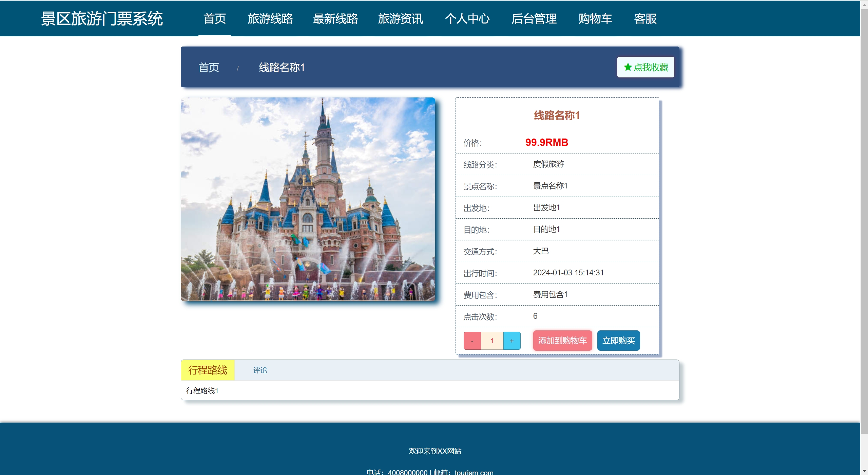Open 旅游线路 in the navigation bar
The image size is (868, 475).
tap(270, 19)
